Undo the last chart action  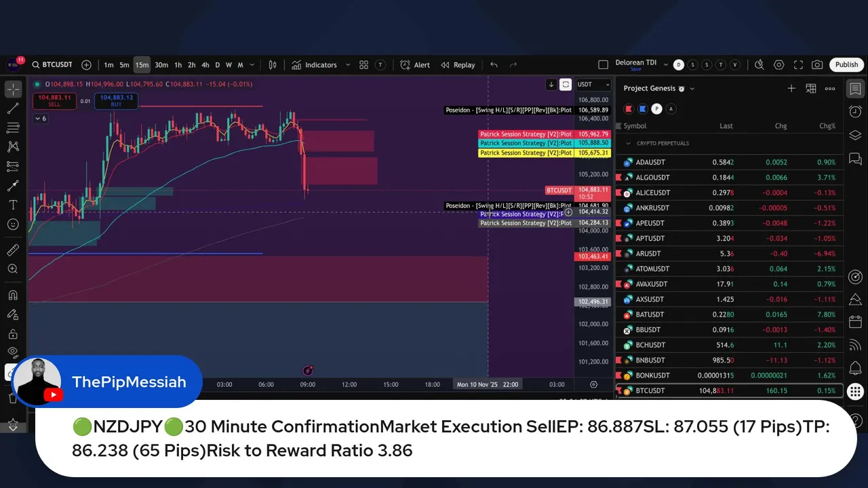pyautogui.click(x=494, y=65)
